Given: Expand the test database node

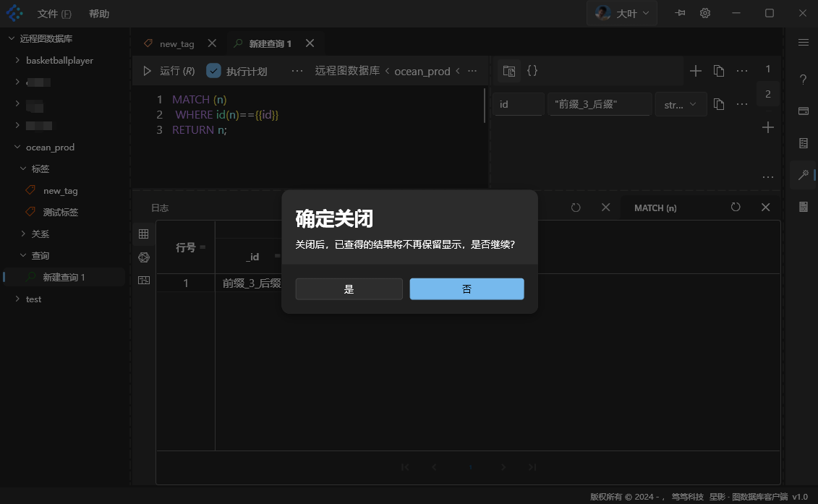Looking at the screenshot, I should pyautogui.click(x=17, y=299).
